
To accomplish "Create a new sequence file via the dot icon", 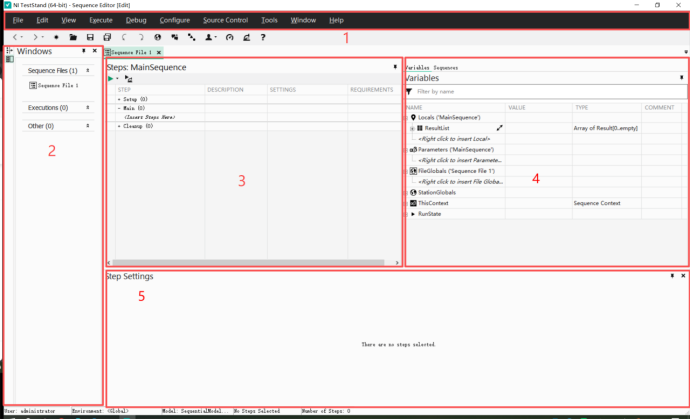I will (x=56, y=37).
